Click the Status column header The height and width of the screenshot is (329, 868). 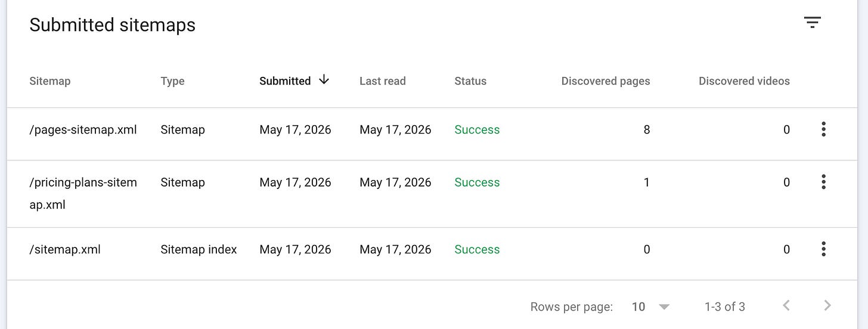pos(470,81)
